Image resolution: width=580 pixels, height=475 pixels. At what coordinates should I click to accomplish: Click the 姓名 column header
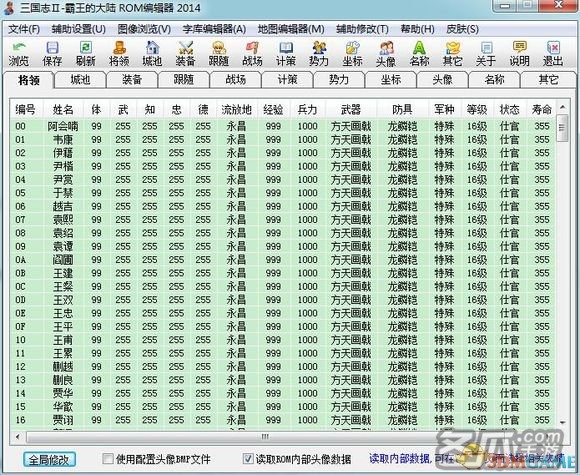[63, 110]
